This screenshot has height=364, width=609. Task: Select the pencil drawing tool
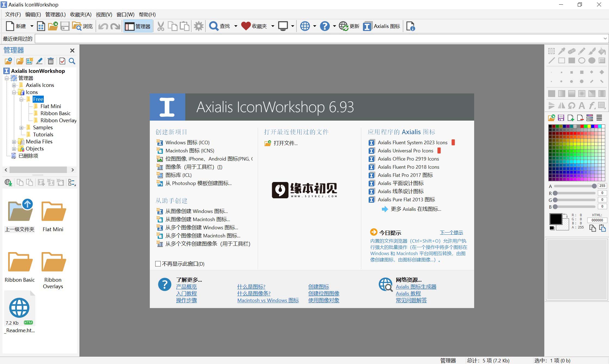click(582, 51)
